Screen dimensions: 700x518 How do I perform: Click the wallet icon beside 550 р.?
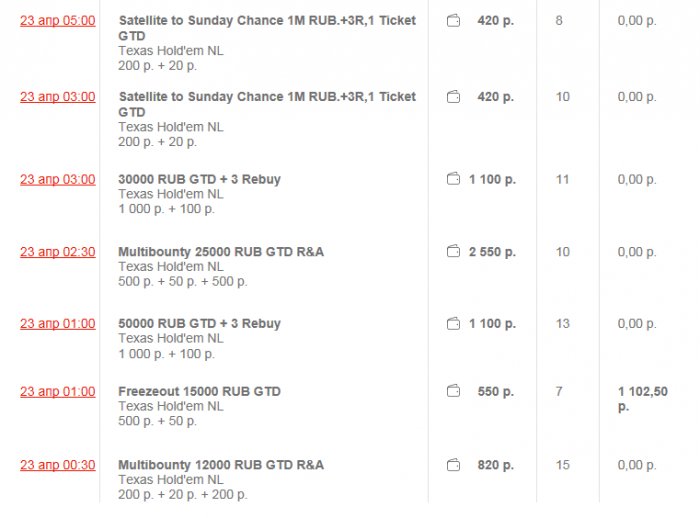pos(453,392)
